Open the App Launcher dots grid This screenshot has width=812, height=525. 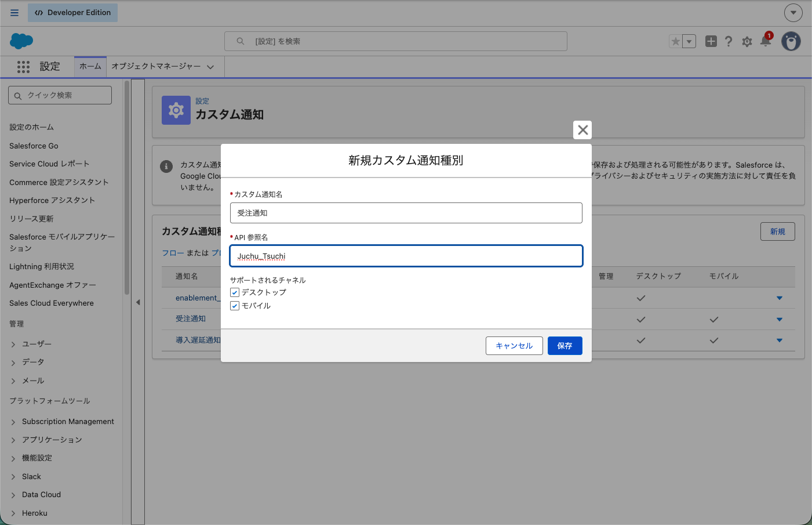coord(23,67)
